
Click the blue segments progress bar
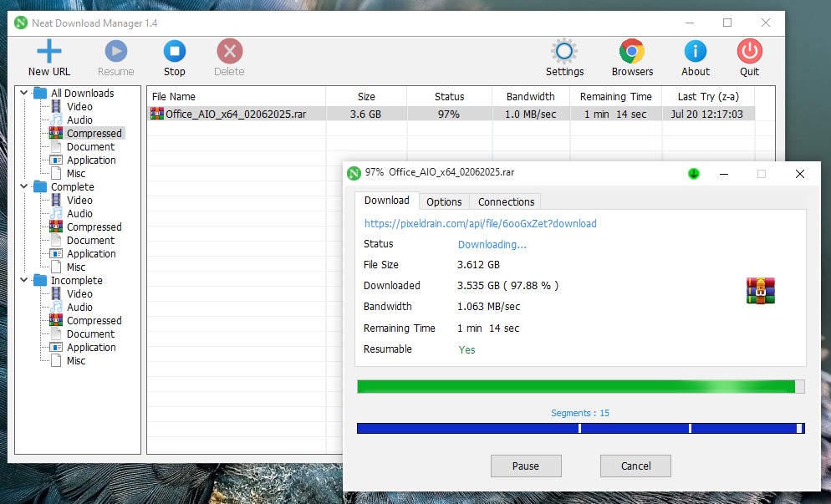point(581,428)
